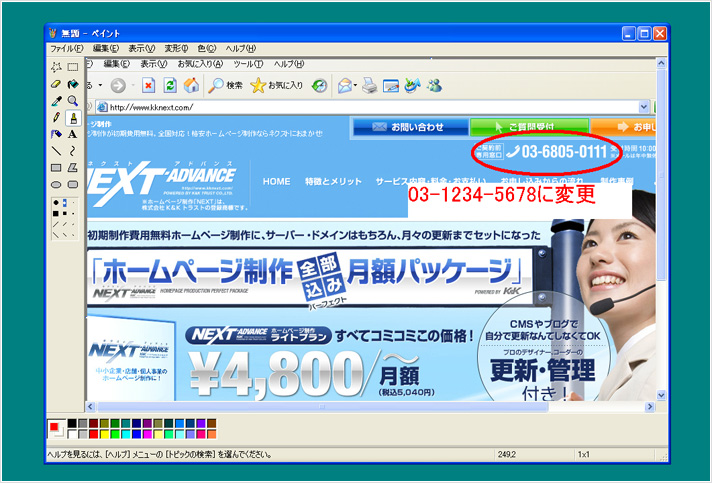Image resolution: width=712 pixels, height=483 pixels.
Task: Open Paint's top-row 表示(V) menu
Action: point(142,48)
